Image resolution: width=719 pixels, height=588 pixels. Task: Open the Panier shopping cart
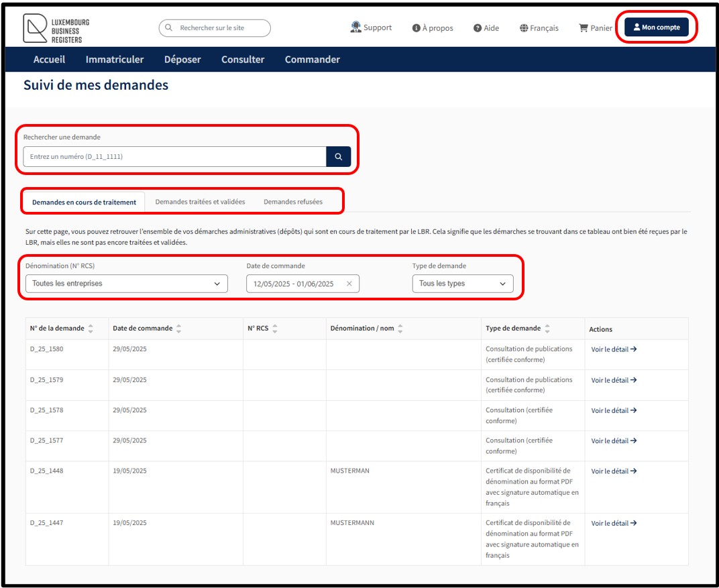coord(596,28)
